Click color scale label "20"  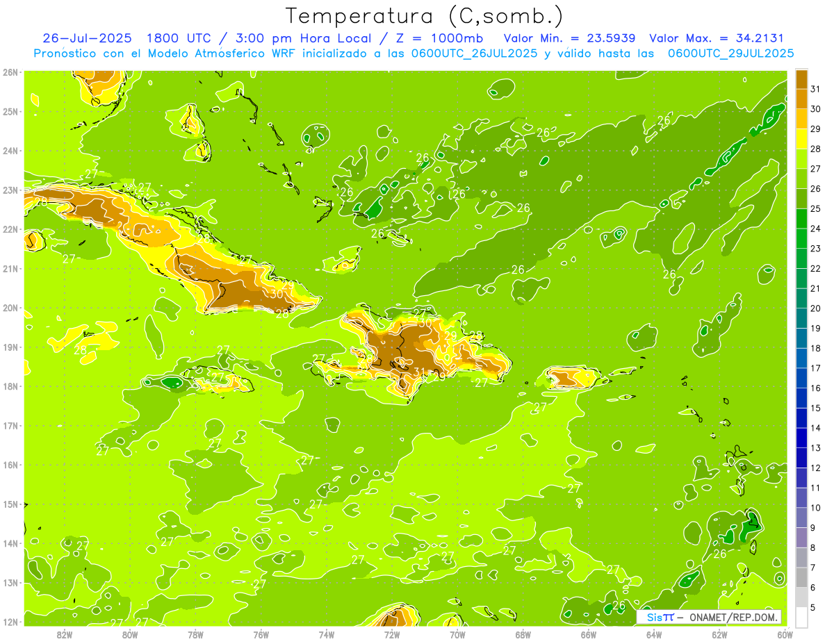(x=816, y=308)
